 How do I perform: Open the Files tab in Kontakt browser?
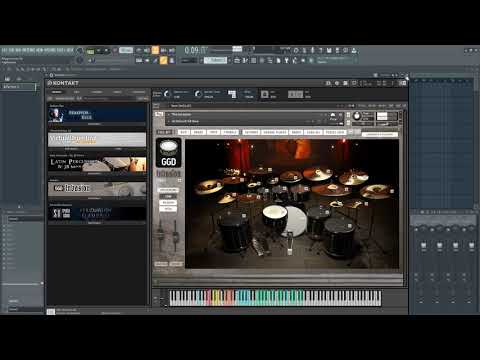click(77, 92)
